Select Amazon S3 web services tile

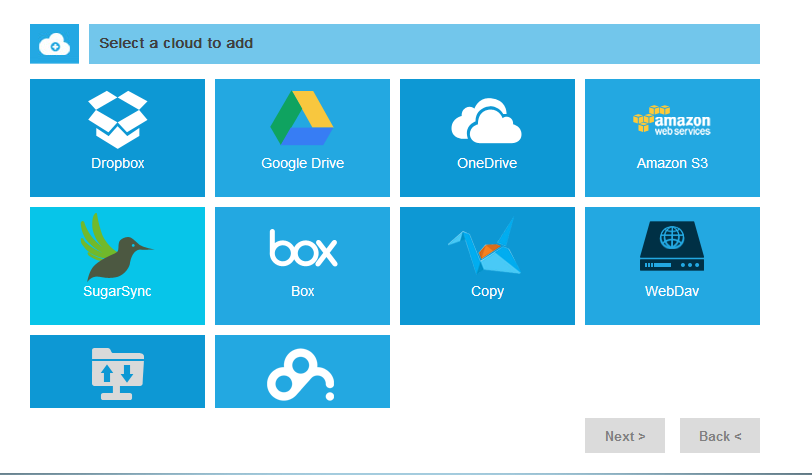[x=672, y=138]
